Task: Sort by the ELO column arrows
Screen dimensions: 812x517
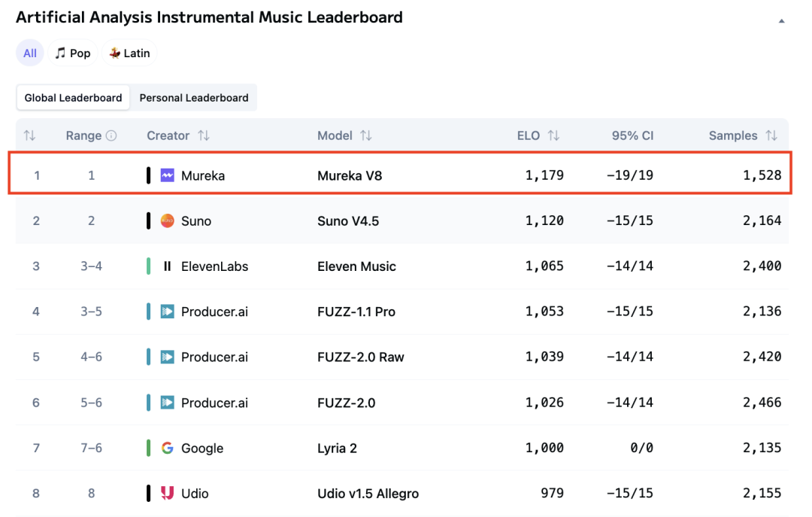Action: click(553, 135)
